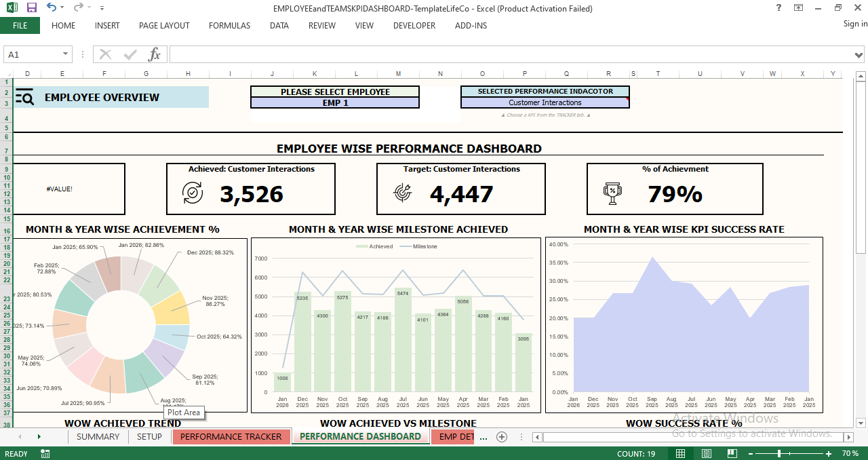Click the Enter checkmark formula bar icon

(130, 54)
